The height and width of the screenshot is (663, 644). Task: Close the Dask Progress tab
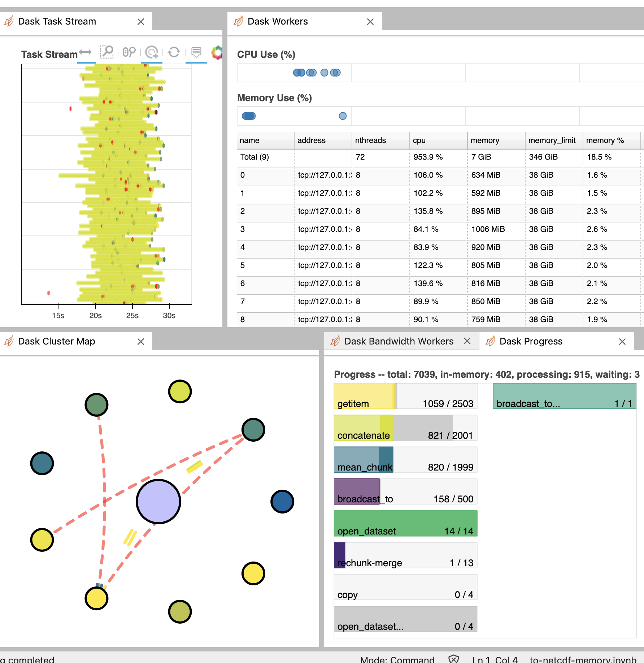tap(622, 342)
